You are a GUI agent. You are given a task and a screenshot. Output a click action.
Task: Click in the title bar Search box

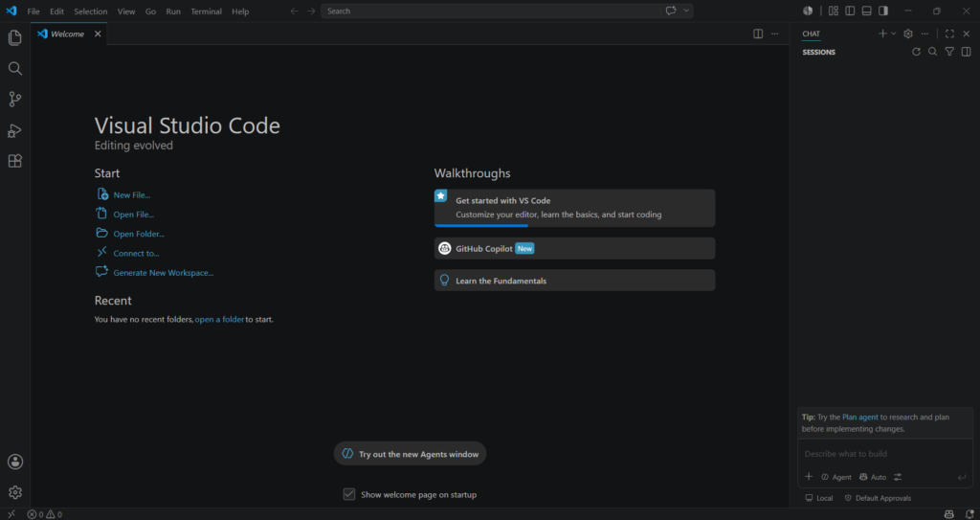(491, 11)
